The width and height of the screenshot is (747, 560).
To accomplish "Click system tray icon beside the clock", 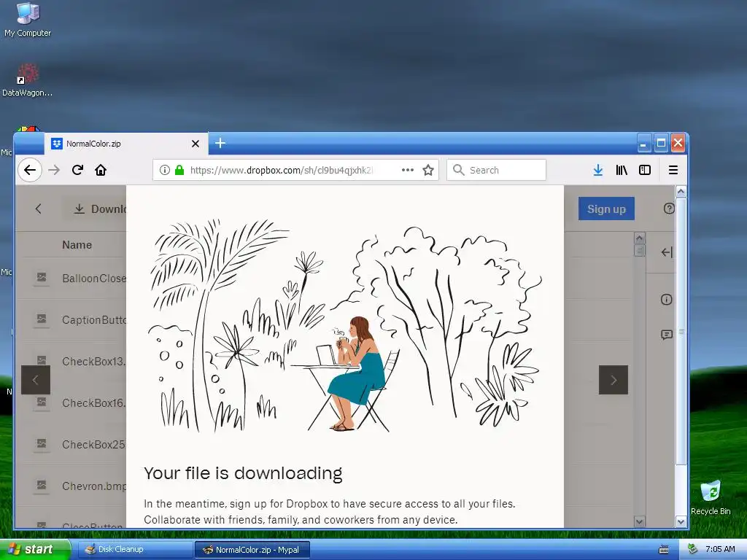I will coord(692,549).
